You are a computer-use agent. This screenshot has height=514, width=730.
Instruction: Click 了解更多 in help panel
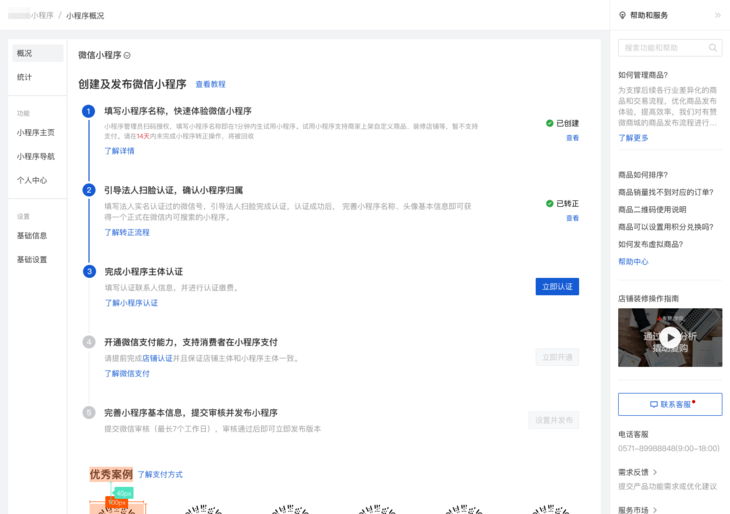point(633,138)
